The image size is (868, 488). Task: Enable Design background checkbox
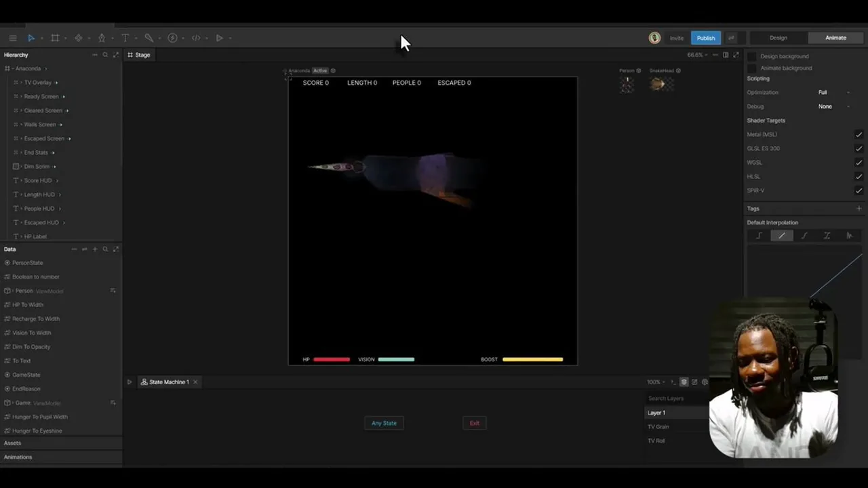tap(751, 56)
